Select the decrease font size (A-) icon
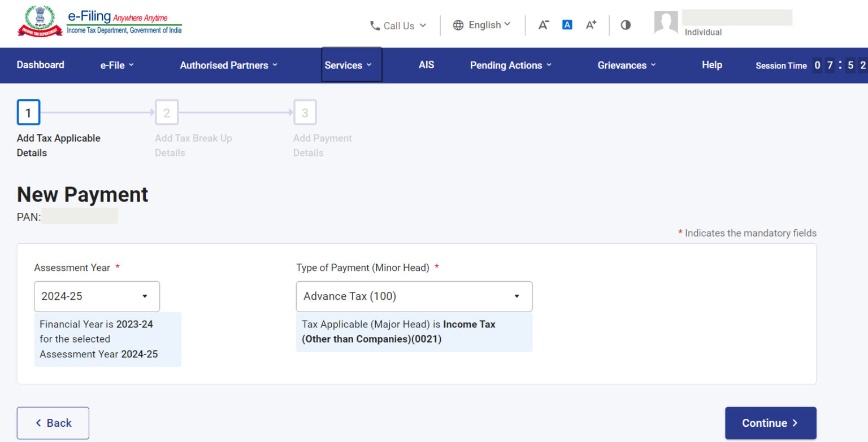 point(544,25)
